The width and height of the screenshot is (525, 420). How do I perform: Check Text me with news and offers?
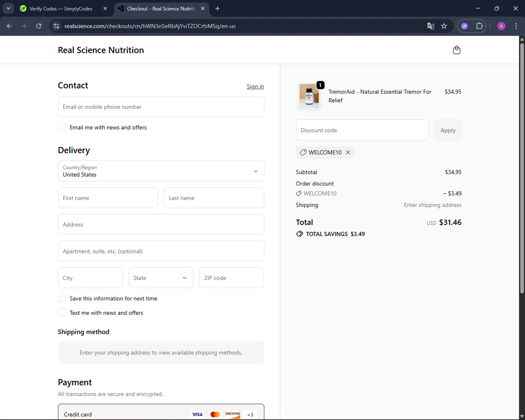coord(62,313)
